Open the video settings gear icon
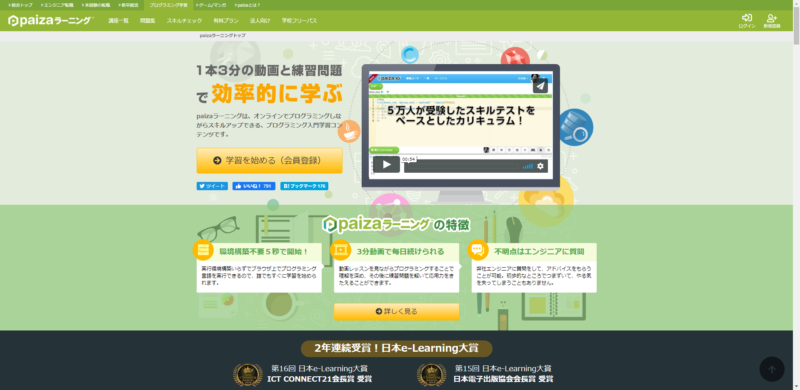Screen dimensions: 800x390 coord(540,166)
